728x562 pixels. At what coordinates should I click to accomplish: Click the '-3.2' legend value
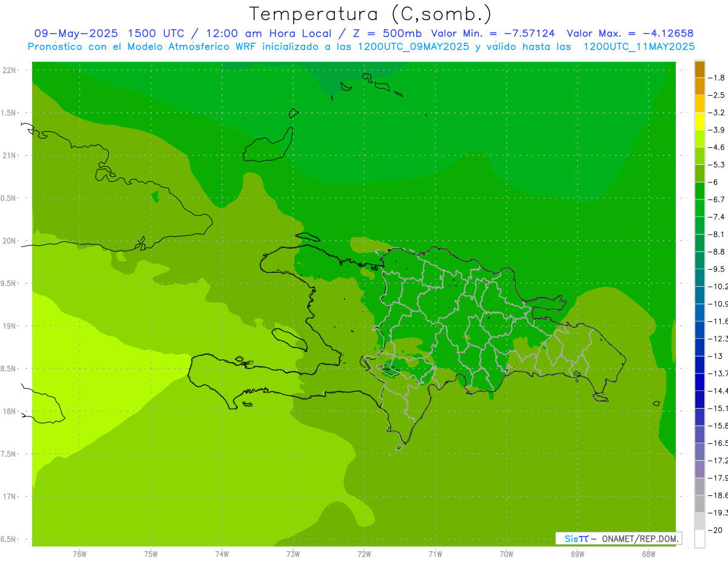click(717, 113)
